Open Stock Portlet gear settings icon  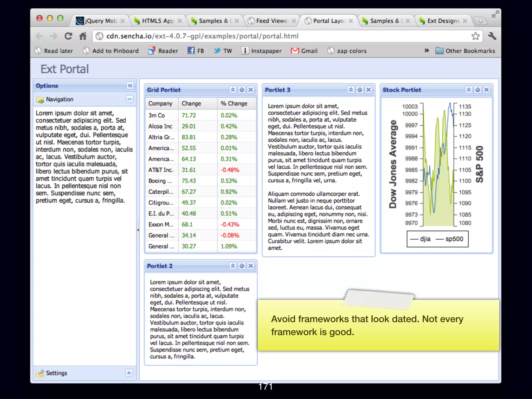pyautogui.click(x=478, y=90)
